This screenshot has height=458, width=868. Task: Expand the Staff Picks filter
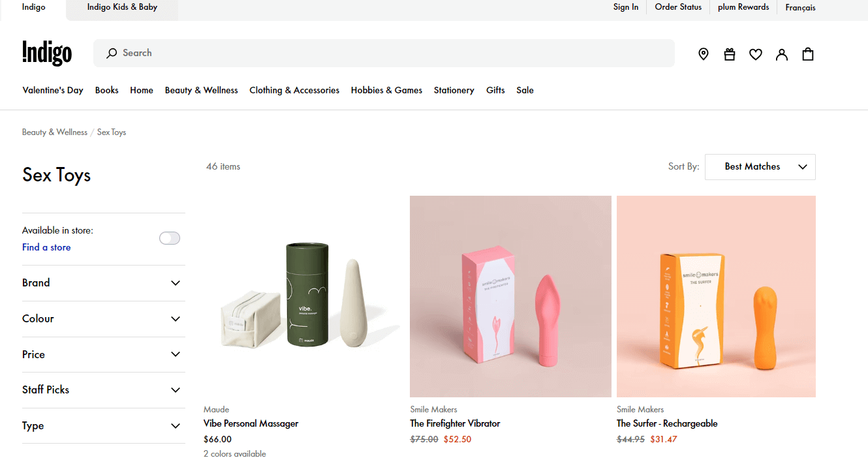pos(104,390)
